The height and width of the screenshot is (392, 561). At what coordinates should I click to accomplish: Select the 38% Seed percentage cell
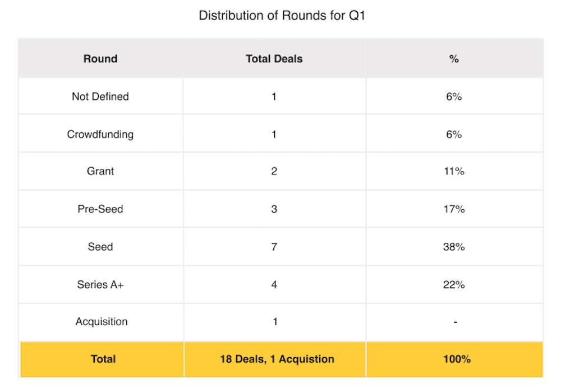click(454, 247)
